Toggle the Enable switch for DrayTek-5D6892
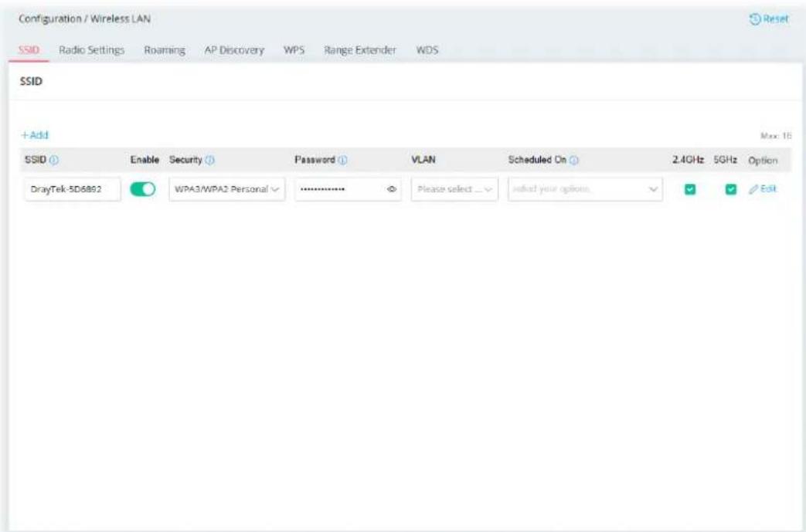 tap(142, 189)
